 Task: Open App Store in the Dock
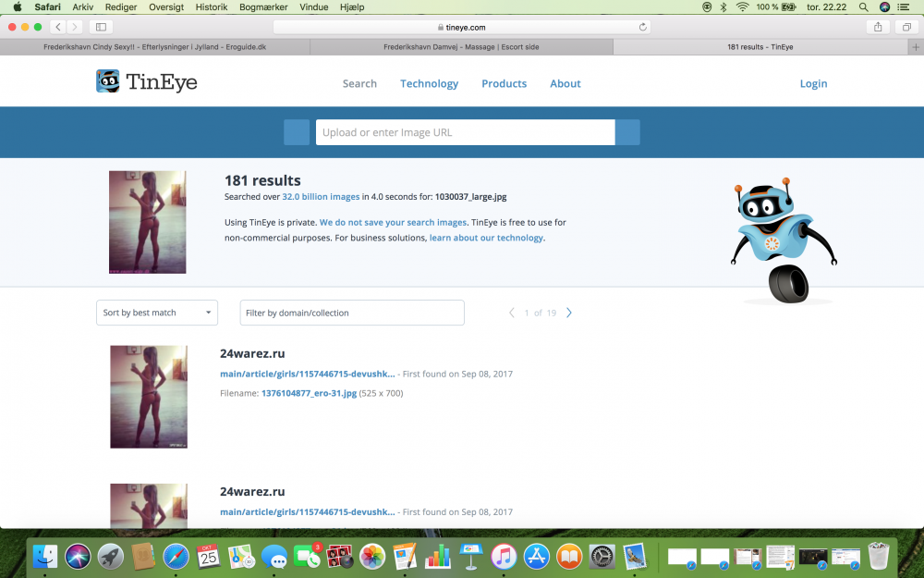tap(536, 556)
